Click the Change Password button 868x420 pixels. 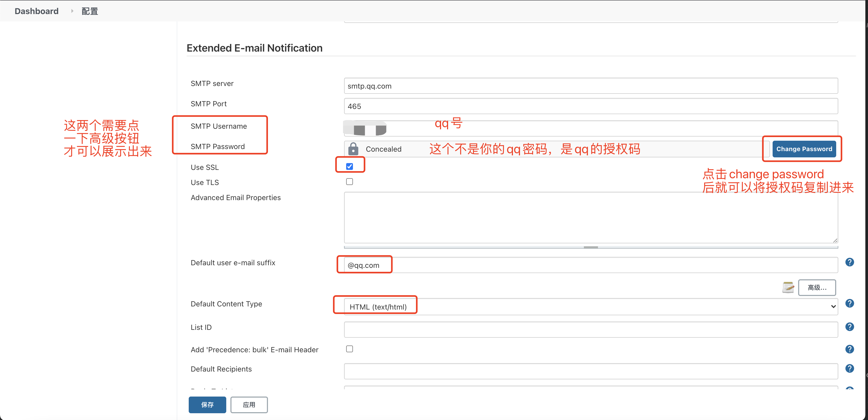(804, 149)
